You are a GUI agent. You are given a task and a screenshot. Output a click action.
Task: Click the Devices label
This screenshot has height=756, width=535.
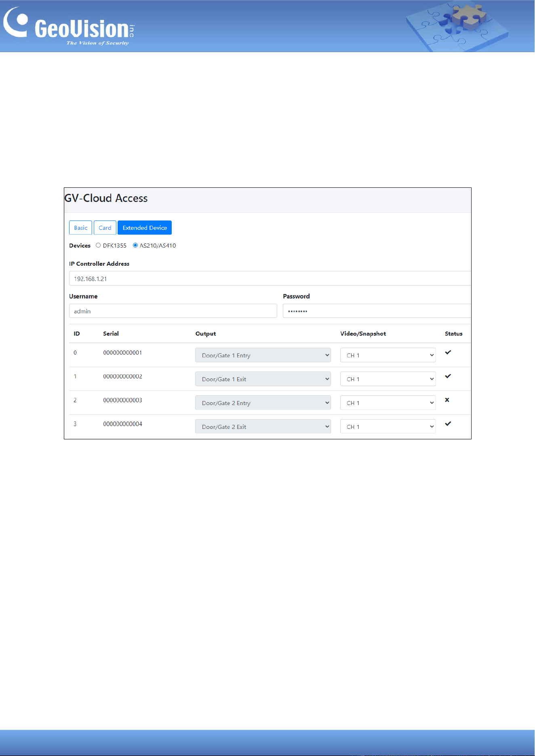(80, 246)
